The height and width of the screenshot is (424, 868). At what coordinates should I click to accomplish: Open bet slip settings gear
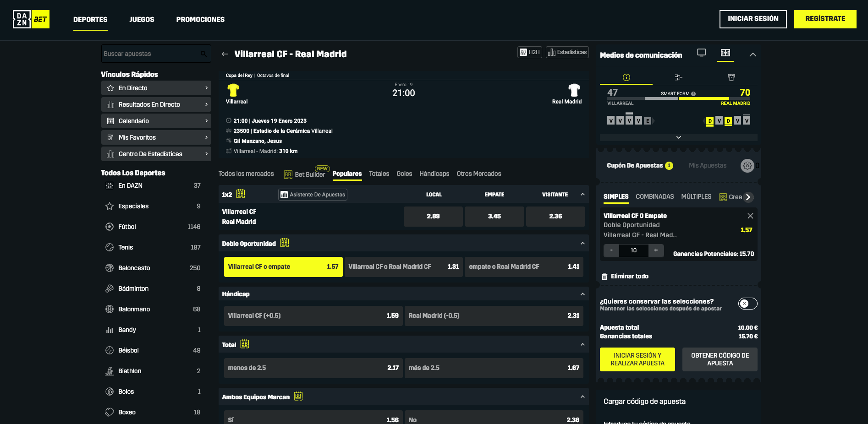coord(747,166)
